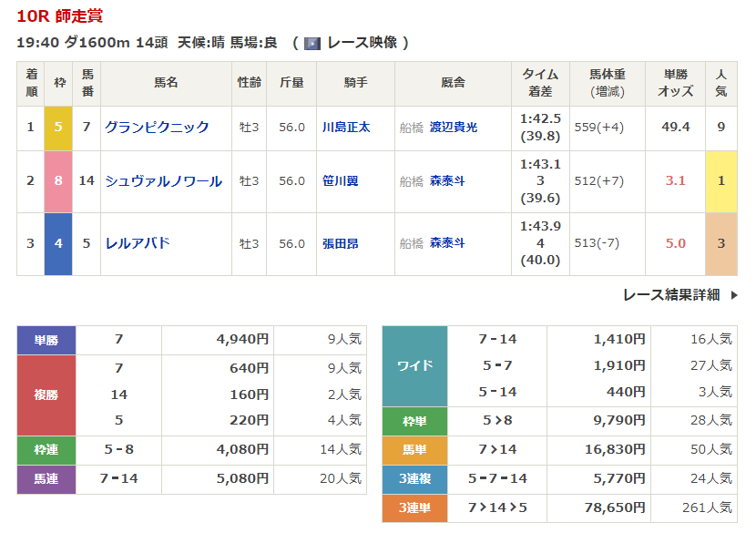Expand レース結果詳細 details arrow
Screen dimensions: 756x533
734,295
